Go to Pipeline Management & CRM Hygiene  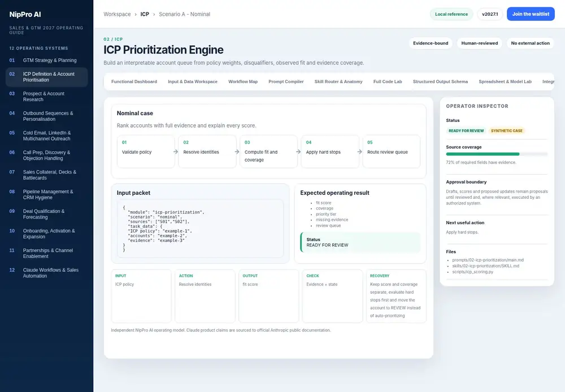47,194
